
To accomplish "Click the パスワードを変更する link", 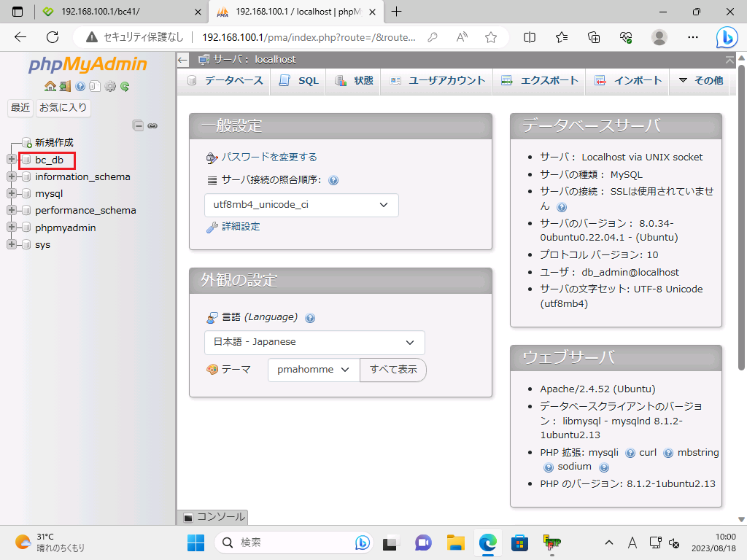I will (269, 157).
